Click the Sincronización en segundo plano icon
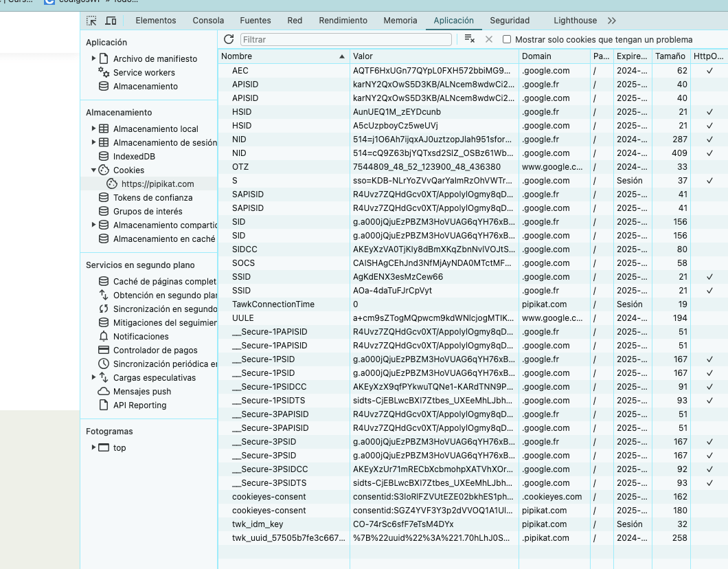728x569 pixels. click(104, 309)
